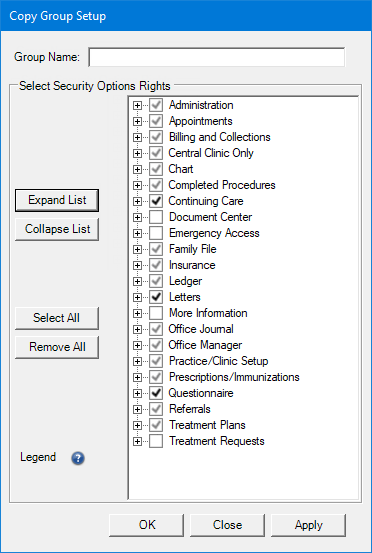Expand the Office Manager node

pyautogui.click(x=137, y=346)
